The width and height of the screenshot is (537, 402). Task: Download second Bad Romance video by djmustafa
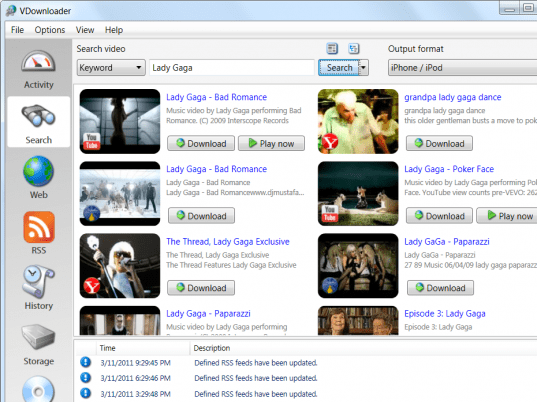tap(201, 216)
